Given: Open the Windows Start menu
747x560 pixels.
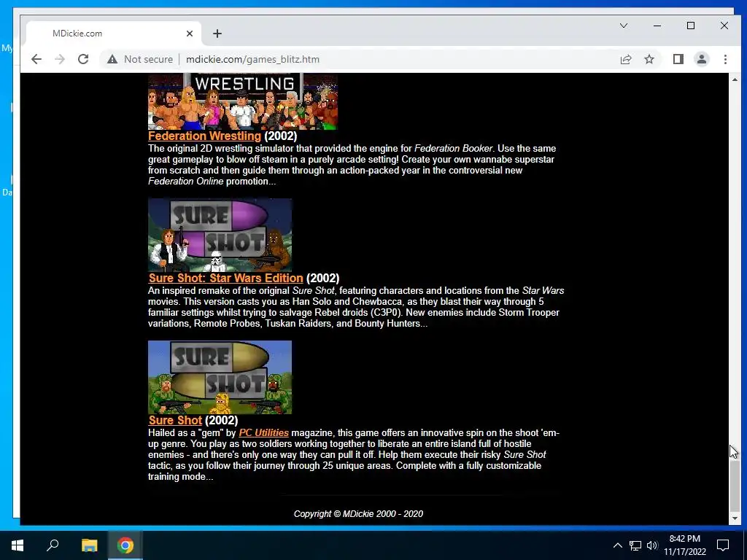Looking at the screenshot, I should pos(18,545).
